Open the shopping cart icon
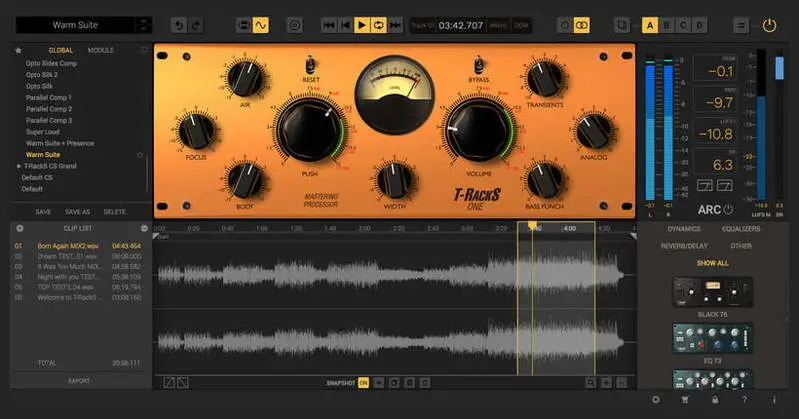The height and width of the screenshot is (419, 799). [x=685, y=400]
